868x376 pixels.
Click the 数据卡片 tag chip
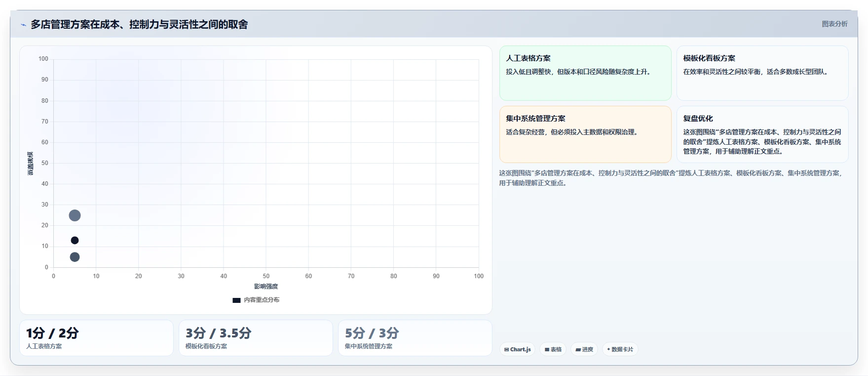point(620,349)
